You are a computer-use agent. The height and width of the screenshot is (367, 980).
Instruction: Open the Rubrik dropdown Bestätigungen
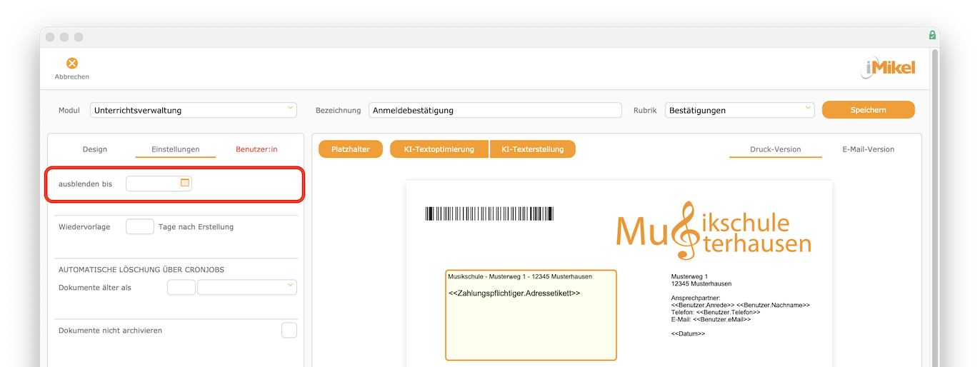point(740,110)
